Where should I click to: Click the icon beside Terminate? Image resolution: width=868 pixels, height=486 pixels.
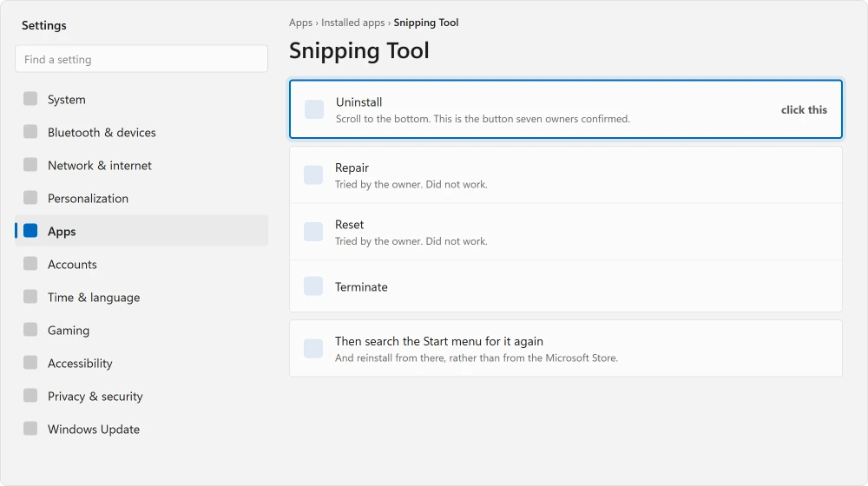(x=313, y=286)
